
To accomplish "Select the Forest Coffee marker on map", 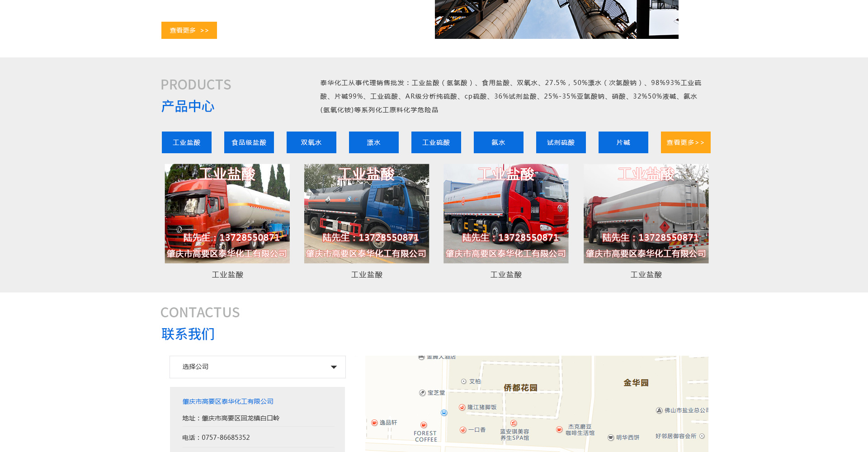I will point(424,425).
